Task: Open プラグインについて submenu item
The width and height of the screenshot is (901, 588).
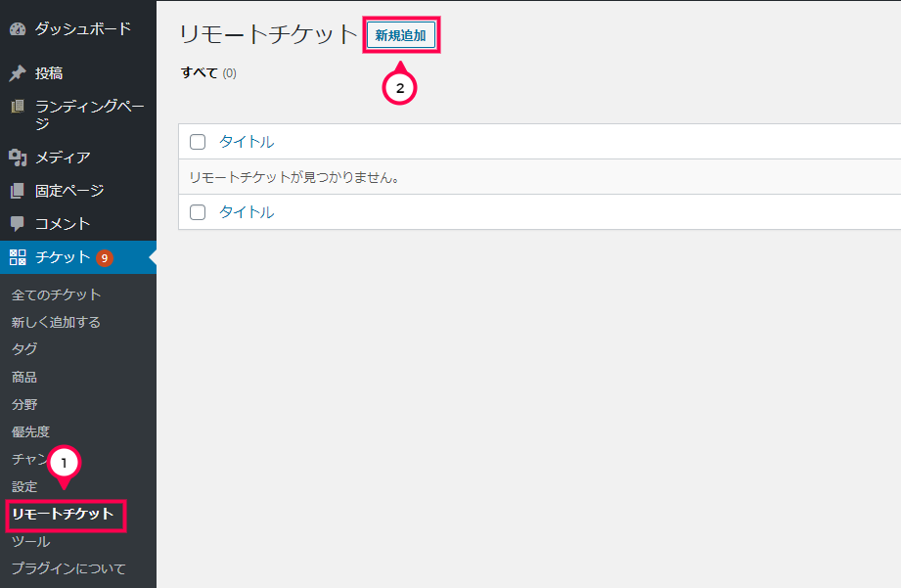Action: [x=68, y=568]
